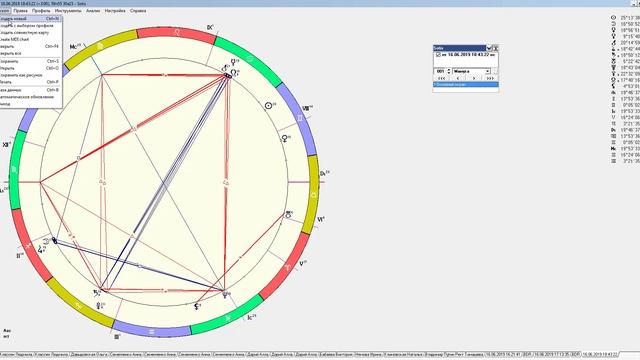Image resolution: width=640 pixels, height=360 pixels.
Task: Click the Mercury glyph near the chart top
Action: [233, 62]
